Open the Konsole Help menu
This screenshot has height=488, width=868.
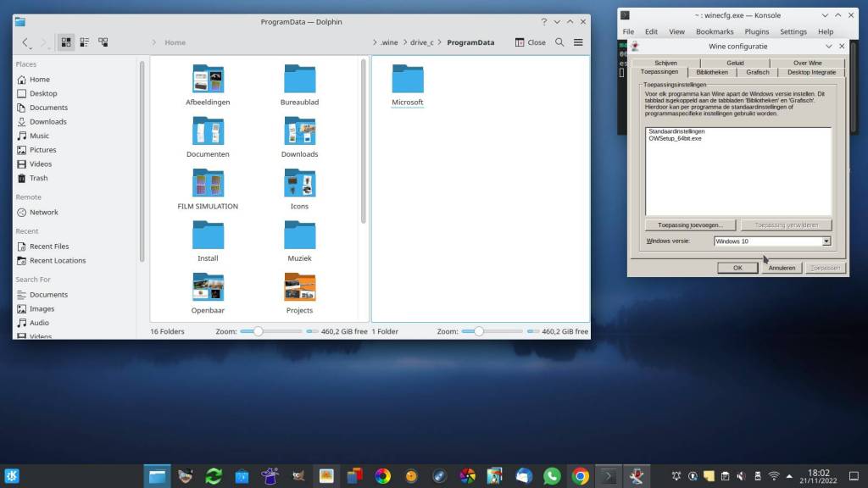(826, 31)
